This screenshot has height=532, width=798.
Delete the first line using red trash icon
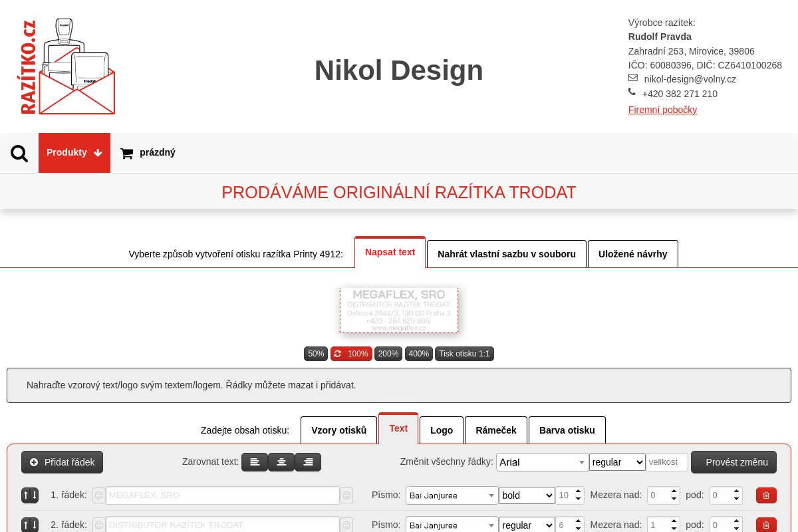click(x=765, y=495)
